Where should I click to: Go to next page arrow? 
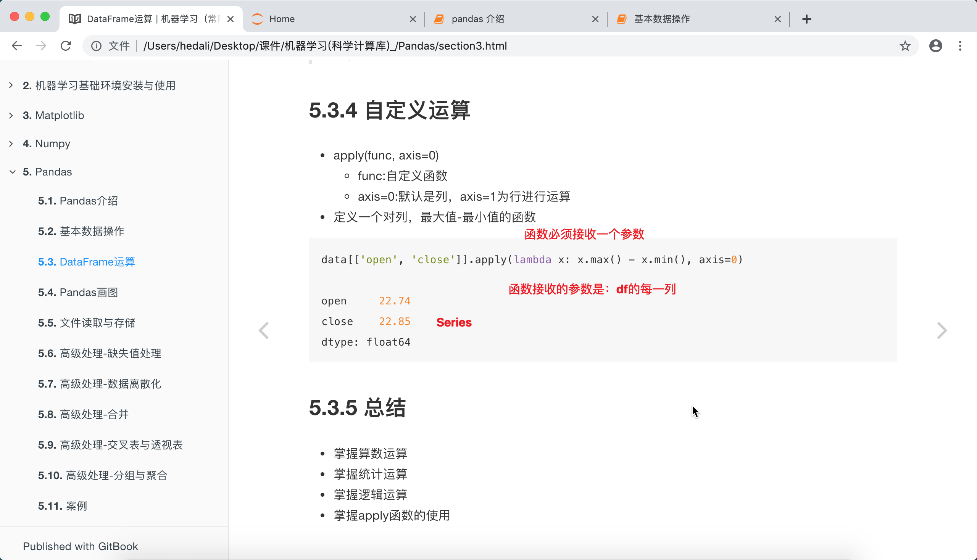(x=941, y=330)
